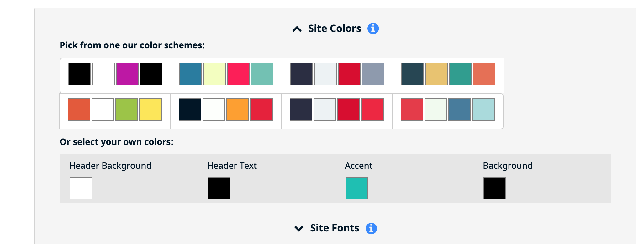Viewport: 644px width, 244px height.
Task: Choose the blue swatch starting the blue/yellow/pink scheme
Action: tap(191, 74)
